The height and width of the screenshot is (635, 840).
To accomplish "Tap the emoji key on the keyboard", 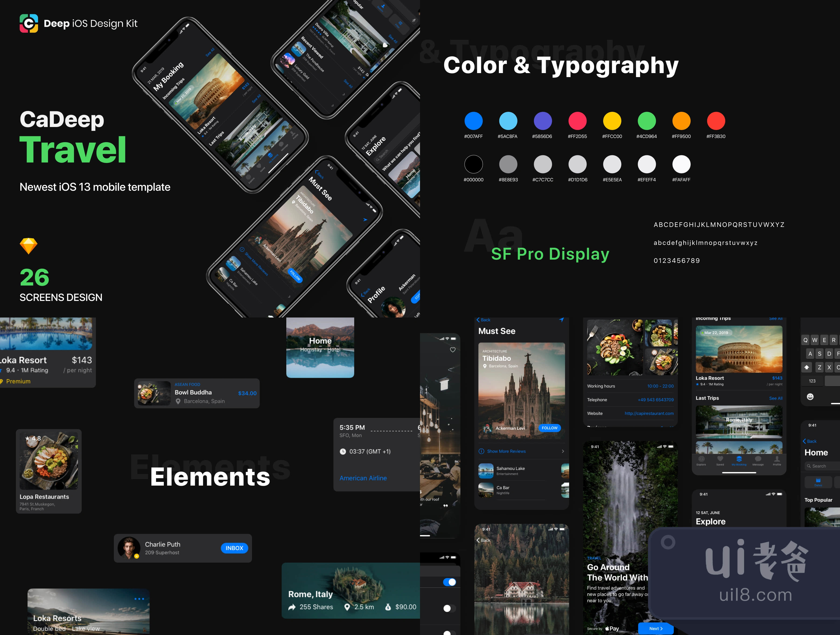I will pos(810,397).
